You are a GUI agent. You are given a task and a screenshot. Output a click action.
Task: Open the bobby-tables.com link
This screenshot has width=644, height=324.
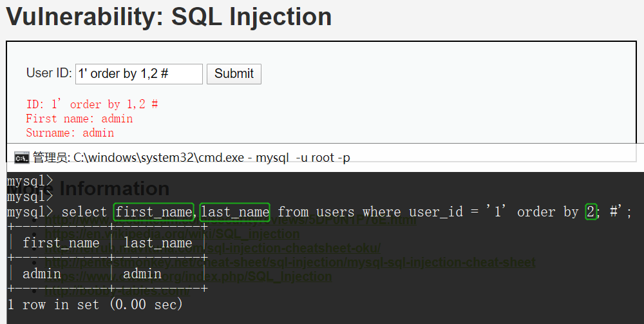point(117,291)
